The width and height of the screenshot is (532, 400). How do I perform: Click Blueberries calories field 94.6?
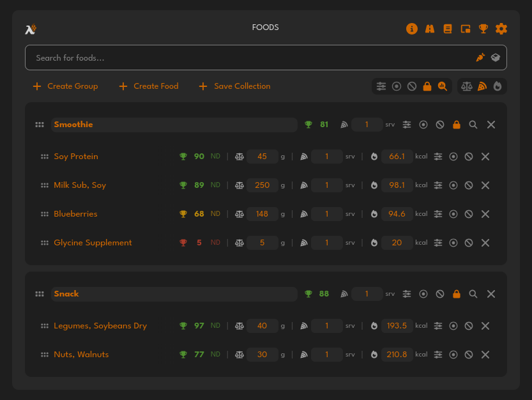coord(397,214)
